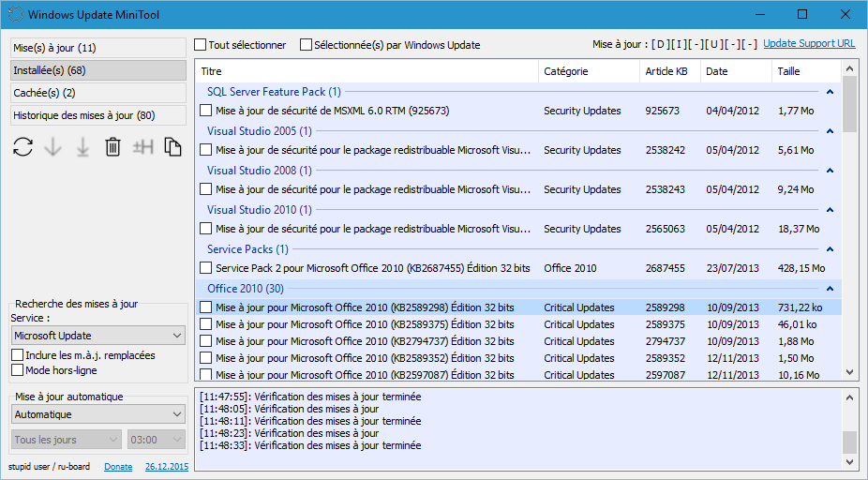The width and height of the screenshot is (868, 480).
Task: Click the Service Packs (1) group heading
Action: (247, 249)
